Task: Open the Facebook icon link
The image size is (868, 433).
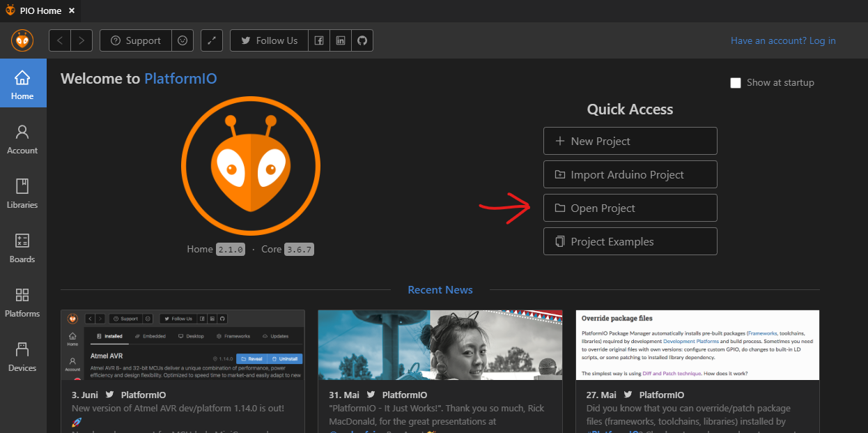Action: (x=318, y=40)
